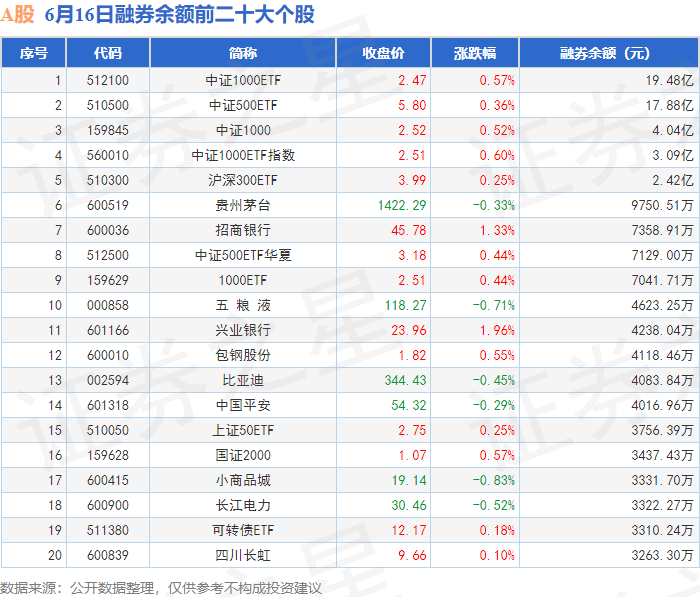
Task: Click the name 小商品城
Action: click(x=243, y=480)
